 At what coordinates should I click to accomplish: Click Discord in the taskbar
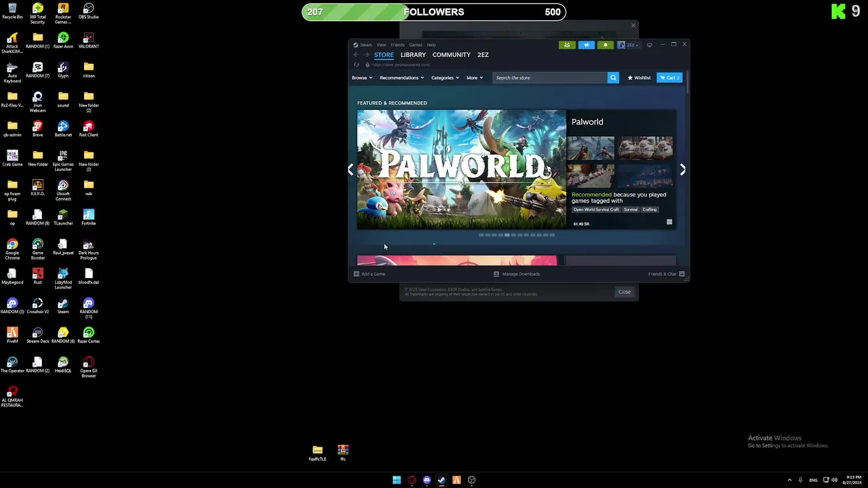(427, 480)
